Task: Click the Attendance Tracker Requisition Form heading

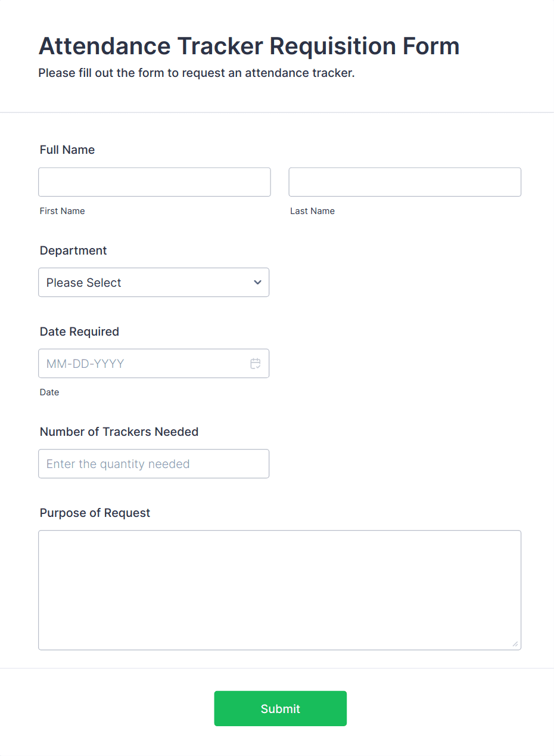Action: [248, 46]
